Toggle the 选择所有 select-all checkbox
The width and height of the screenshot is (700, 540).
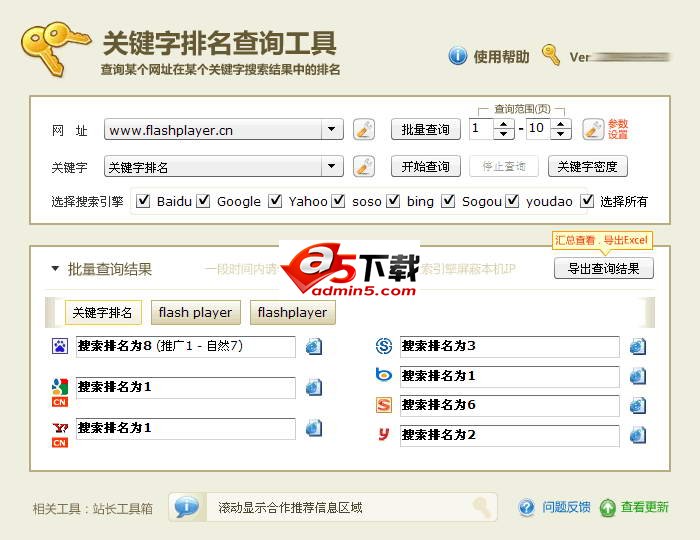(x=587, y=201)
